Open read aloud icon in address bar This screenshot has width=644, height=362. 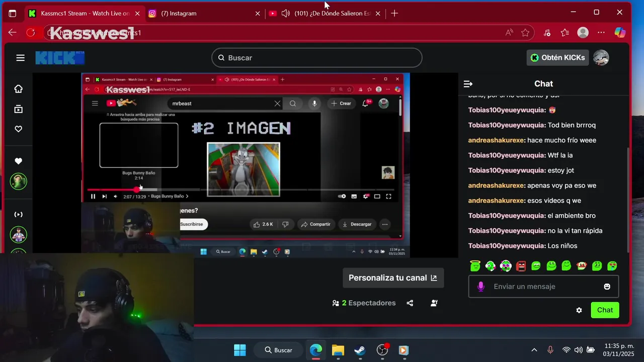tap(509, 33)
